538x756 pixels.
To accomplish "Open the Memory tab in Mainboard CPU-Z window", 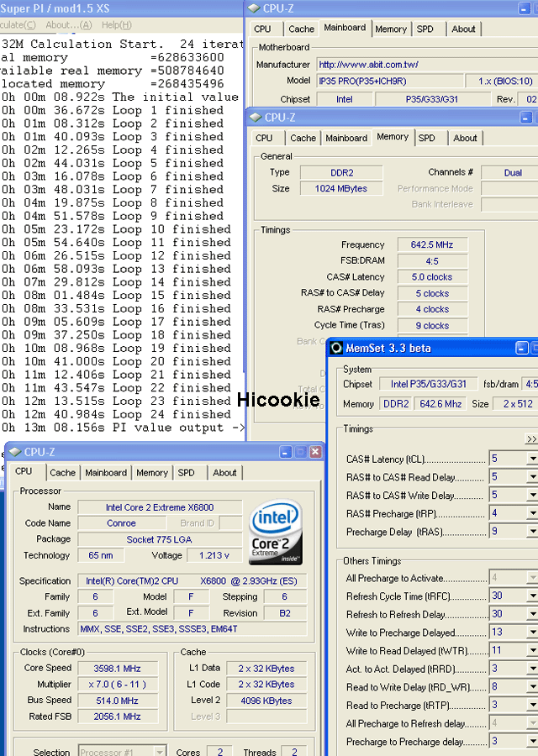I will 391,29.
